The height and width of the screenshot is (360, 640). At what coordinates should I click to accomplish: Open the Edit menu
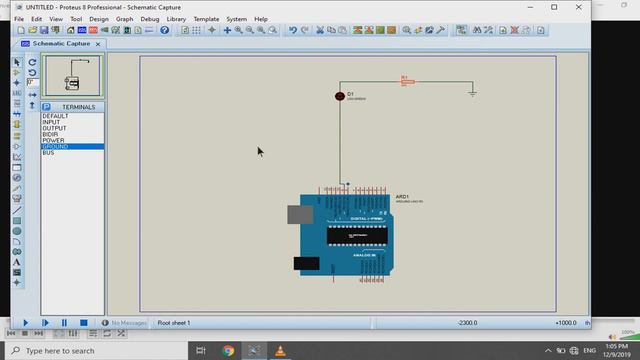[x=36, y=19]
